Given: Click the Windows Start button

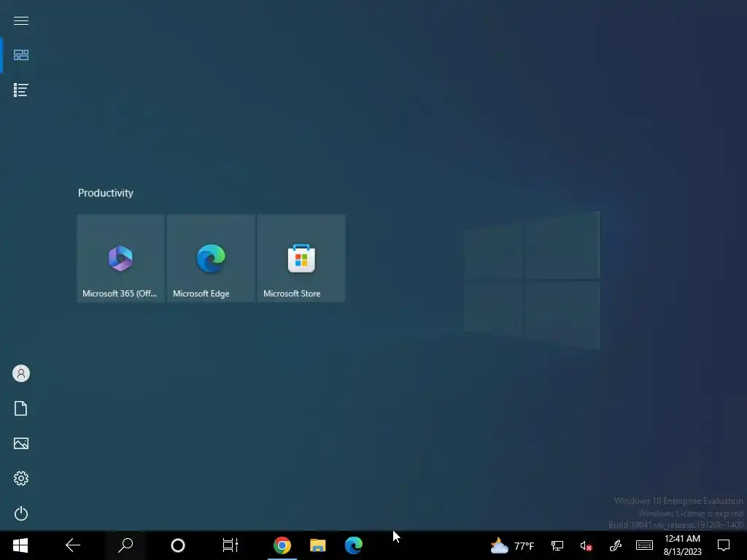Looking at the screenshot, I should (x=20, y=545).
